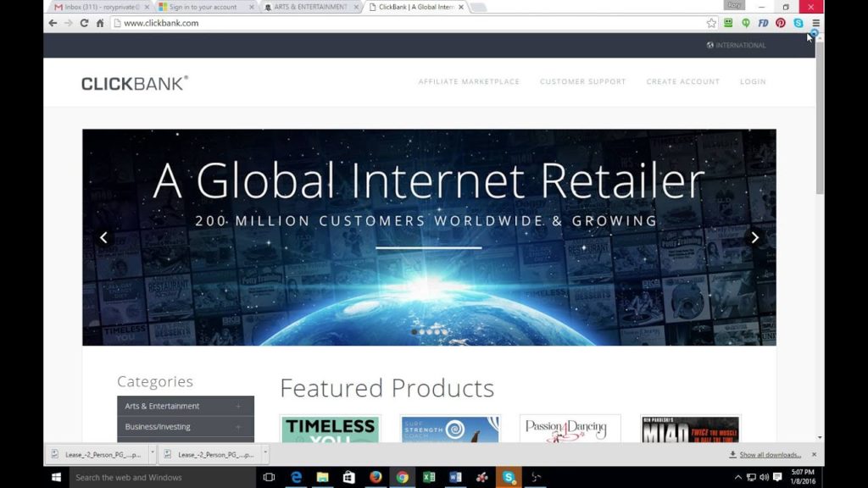Open the Chrome hamburger menu
868x488 pixels.
816,23
